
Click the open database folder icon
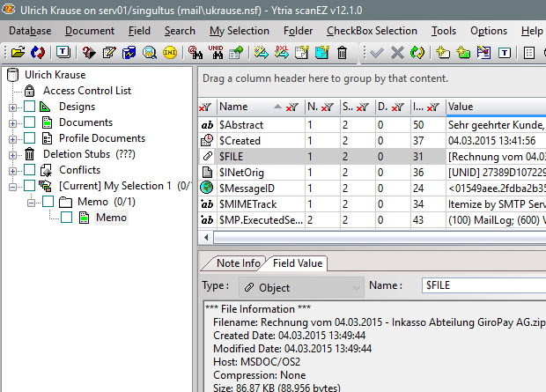18,53
